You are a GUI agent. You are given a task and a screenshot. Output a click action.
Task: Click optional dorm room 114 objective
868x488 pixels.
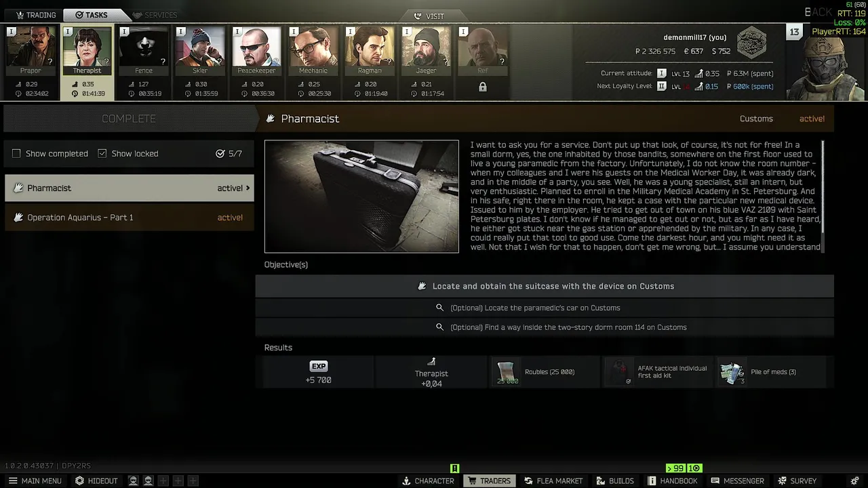pyautogui.click(x=545, y=327)
